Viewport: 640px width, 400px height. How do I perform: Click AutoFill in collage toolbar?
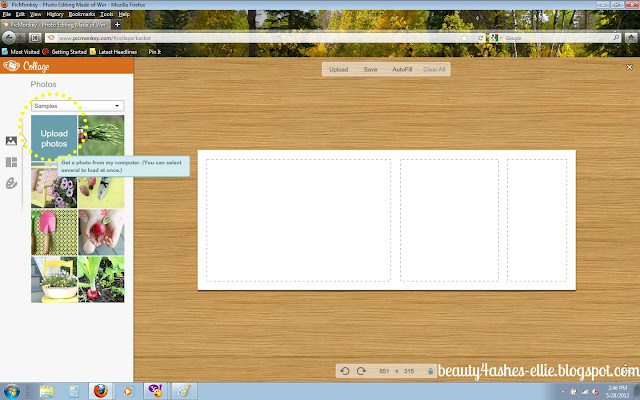point(402,69)
